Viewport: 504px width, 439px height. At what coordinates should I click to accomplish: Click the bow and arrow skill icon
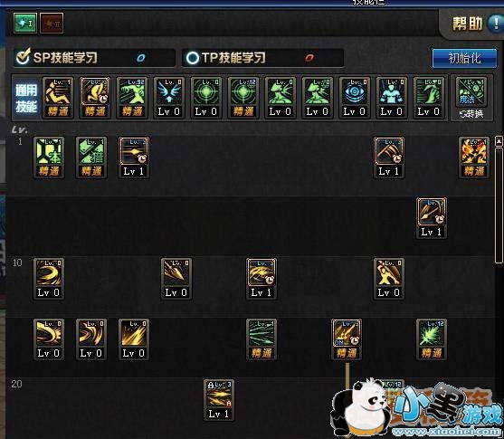pyautogui.click(x=432, y=212)
